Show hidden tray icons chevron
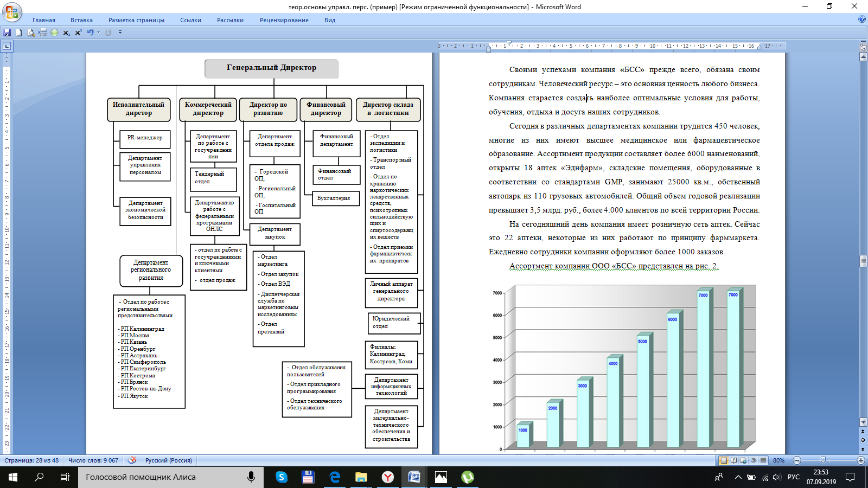868x488 pixels. (738, 477)
